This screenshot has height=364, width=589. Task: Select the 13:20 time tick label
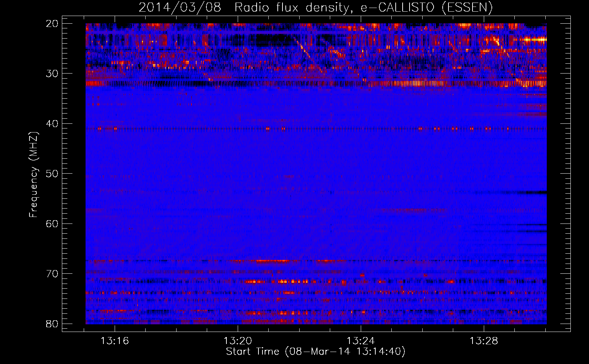point(238,341)
